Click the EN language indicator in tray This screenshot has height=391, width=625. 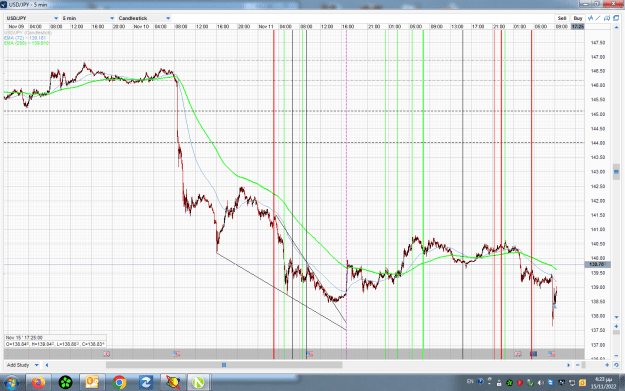[x=470, y=381]
